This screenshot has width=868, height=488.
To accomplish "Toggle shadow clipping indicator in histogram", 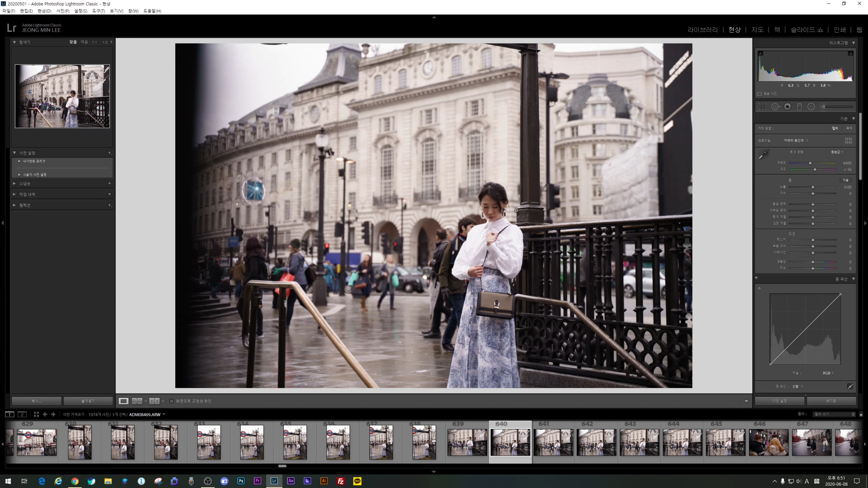I will [760, 53].
